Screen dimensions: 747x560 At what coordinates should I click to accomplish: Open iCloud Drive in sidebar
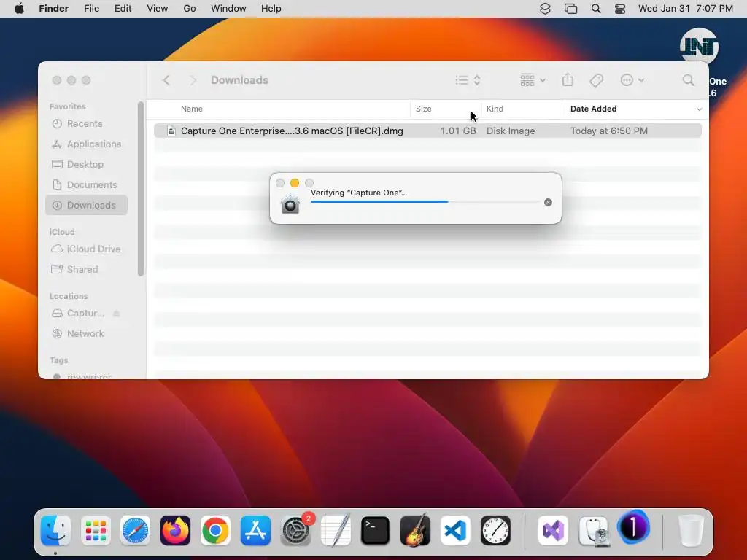coord(86,249)
